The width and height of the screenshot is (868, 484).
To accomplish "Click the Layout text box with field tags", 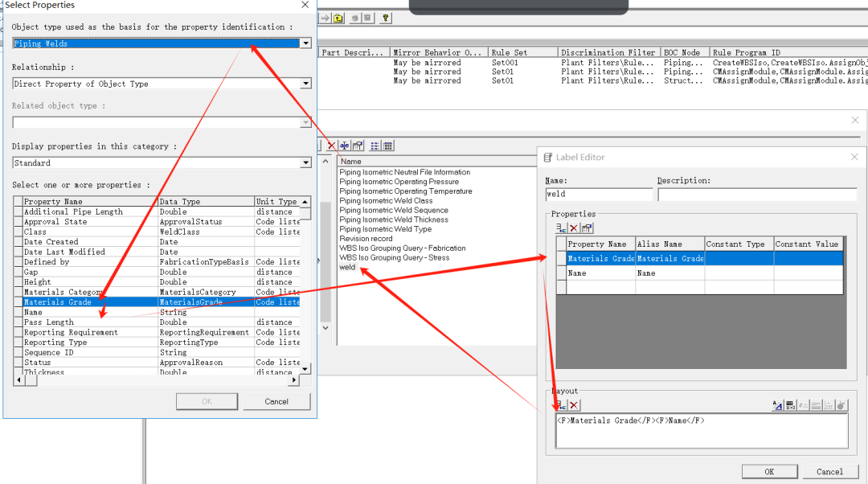I will (x=702, y=431).
